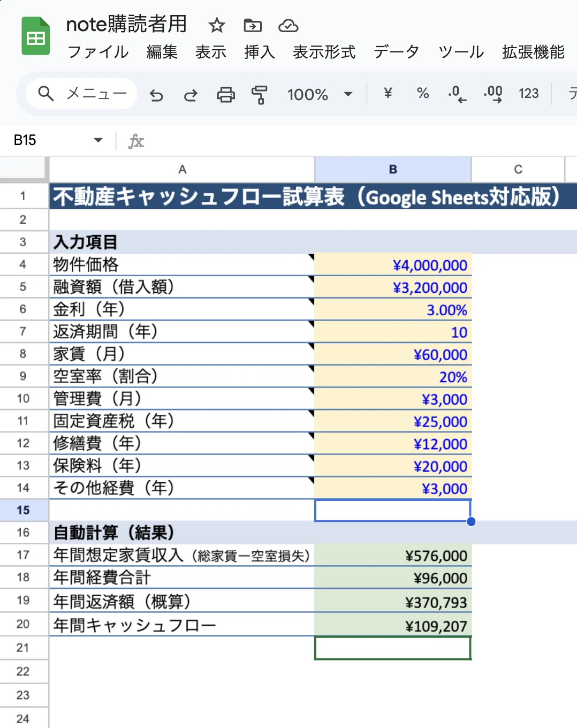The width and height of the screenshot is (577, 728).
Task: Select the 20% vacancy rate cell
Action: [393, 377]
